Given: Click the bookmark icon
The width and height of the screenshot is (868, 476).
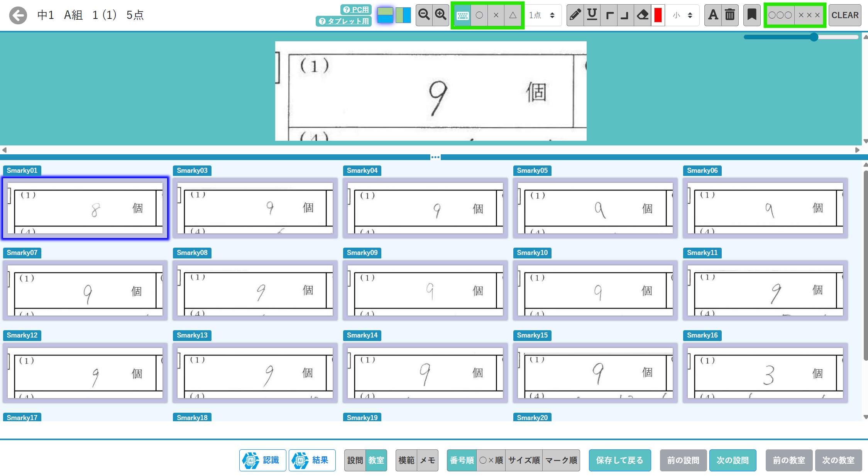Looking at the screenshot, I should [x=751, y=15].
